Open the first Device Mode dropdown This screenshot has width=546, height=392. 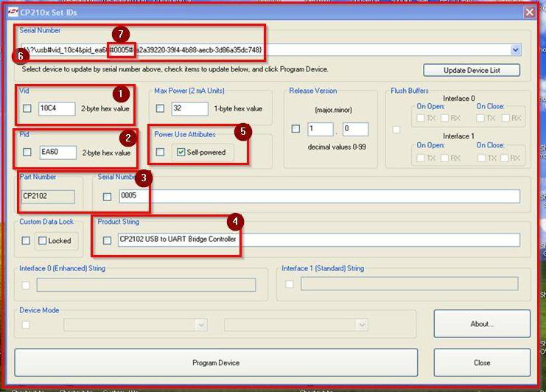201,325
